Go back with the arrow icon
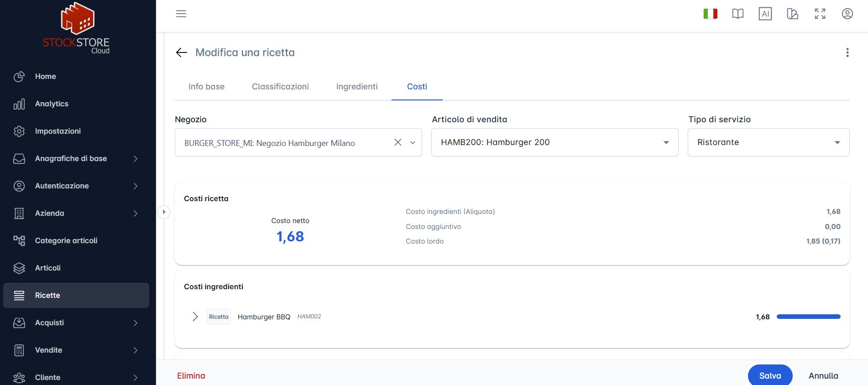The height and width of the screenshot is (385, 868). click(x=182, y=52)
